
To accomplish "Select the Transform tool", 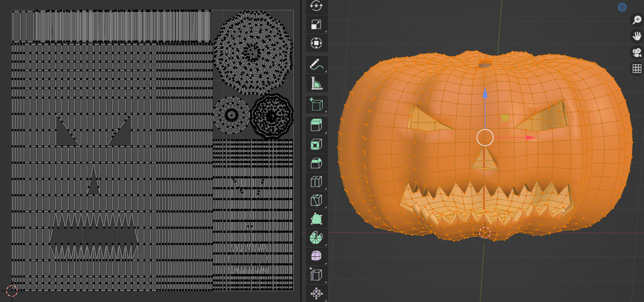I will (x=316, y=43).
